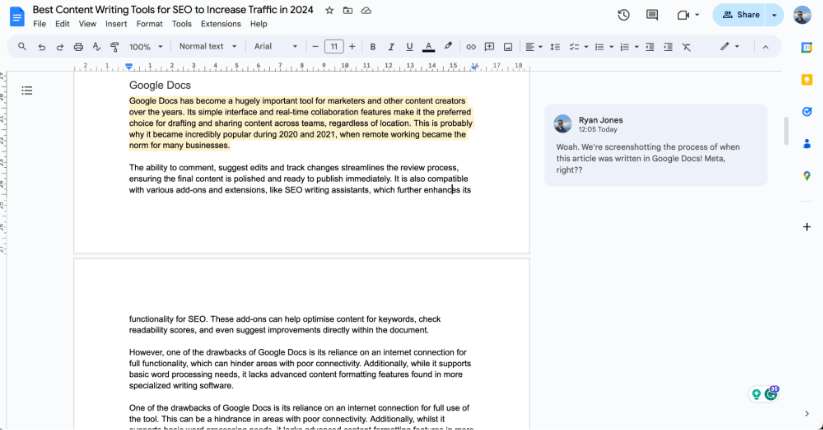The image size is (823, 430).
Task: Clear formatting from selection
Action: pos(686,47)
